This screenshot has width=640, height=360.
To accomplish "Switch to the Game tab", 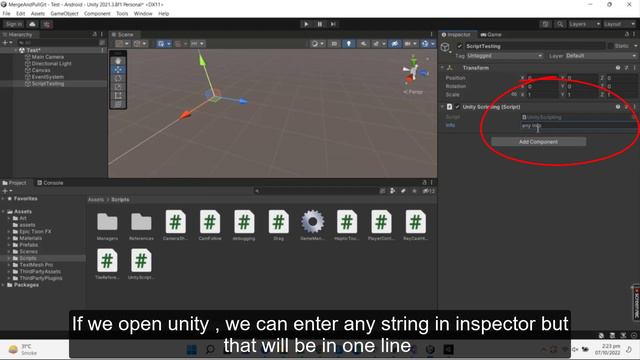I will point(491,35).
